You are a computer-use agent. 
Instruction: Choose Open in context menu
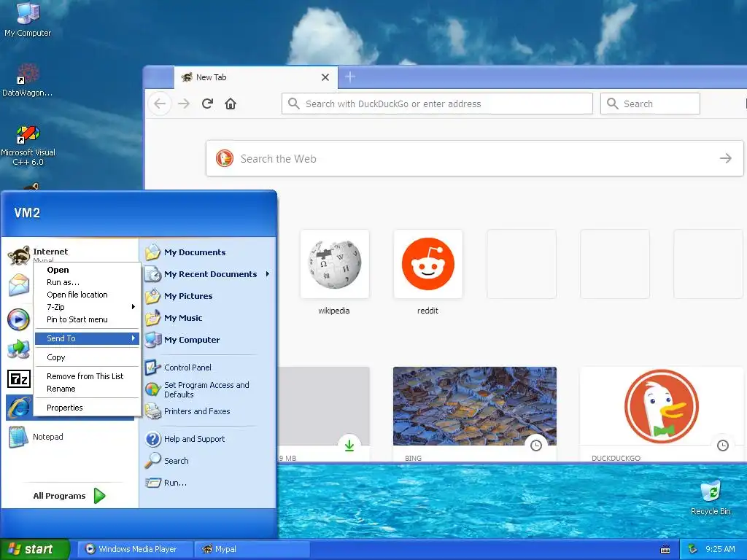tap(88, 270)
